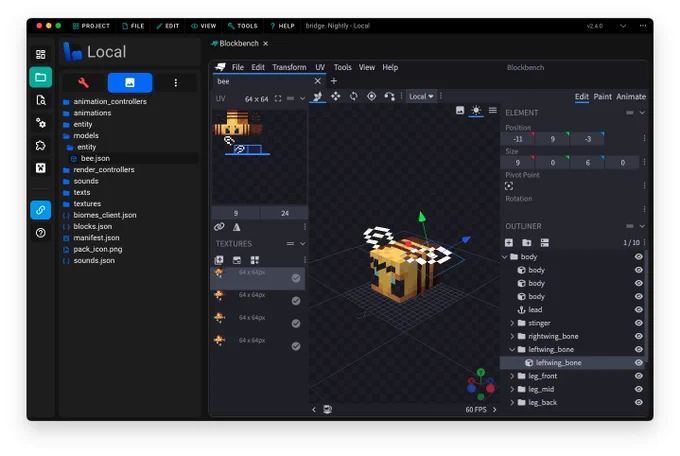Click the Create Texture icon in Textures panel
The width and height of the screenshot is (680, 456).
(237, 260)
